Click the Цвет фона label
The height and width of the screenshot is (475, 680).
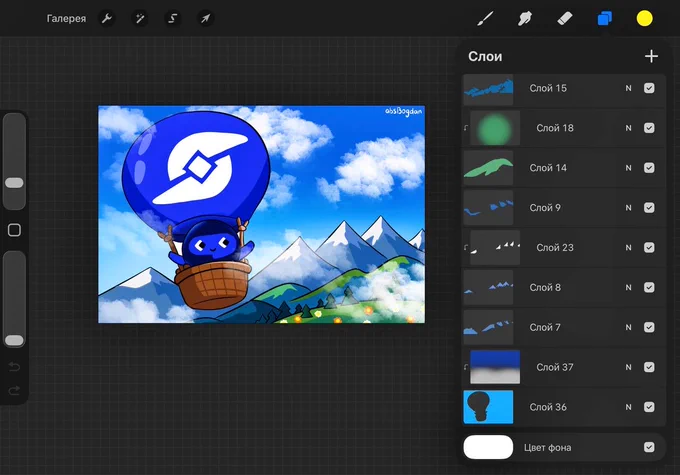[548, 447]
